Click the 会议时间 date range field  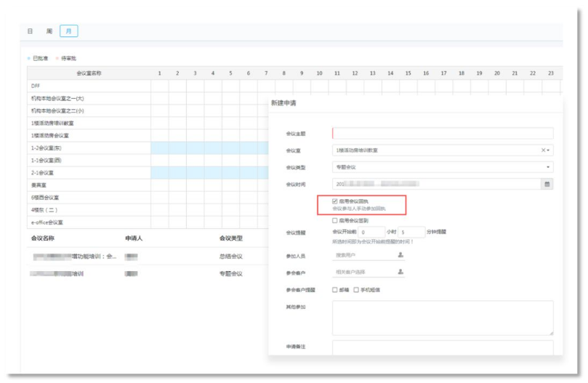(x=437, y=184)
